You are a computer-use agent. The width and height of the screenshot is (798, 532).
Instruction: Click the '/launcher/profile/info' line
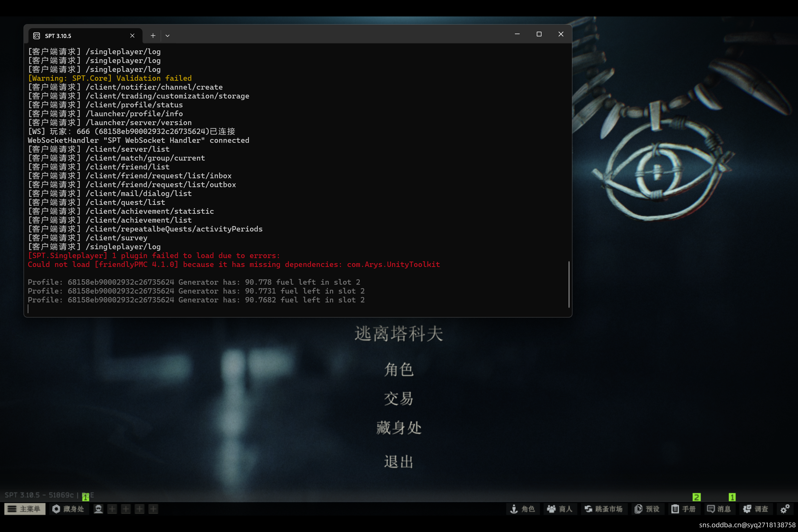(x=105, y=114)
